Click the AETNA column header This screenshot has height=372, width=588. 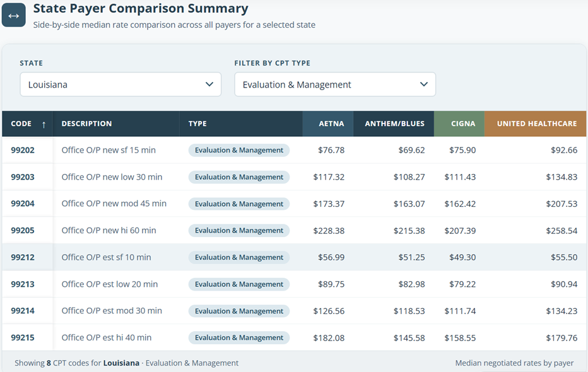pos(327,124)
